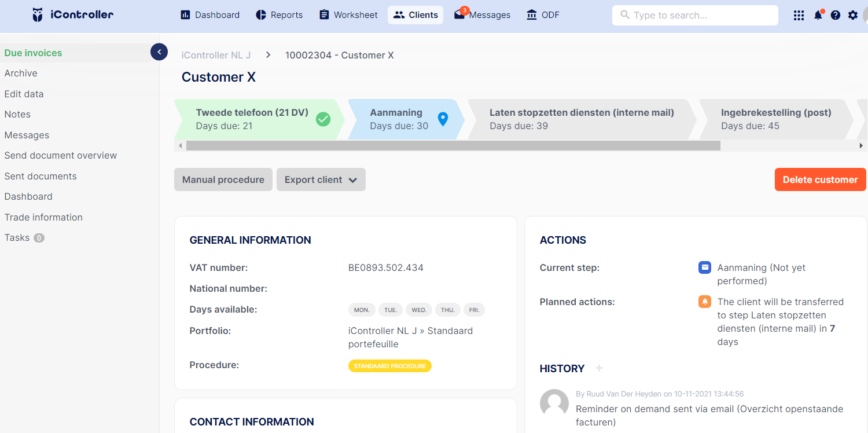Click the location pin on Aanmaning step
The image size is (868, 433).
[443, 119]
